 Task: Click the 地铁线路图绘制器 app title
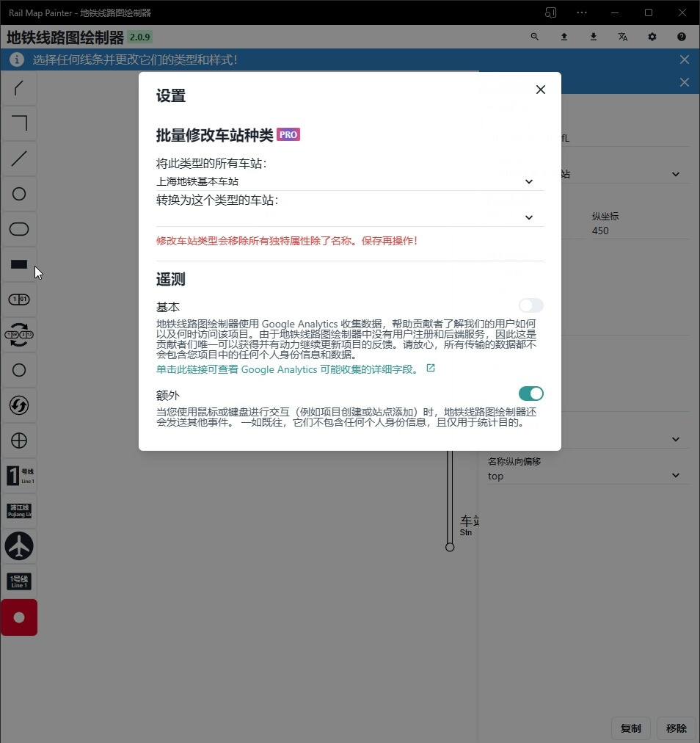pos(65,37)
